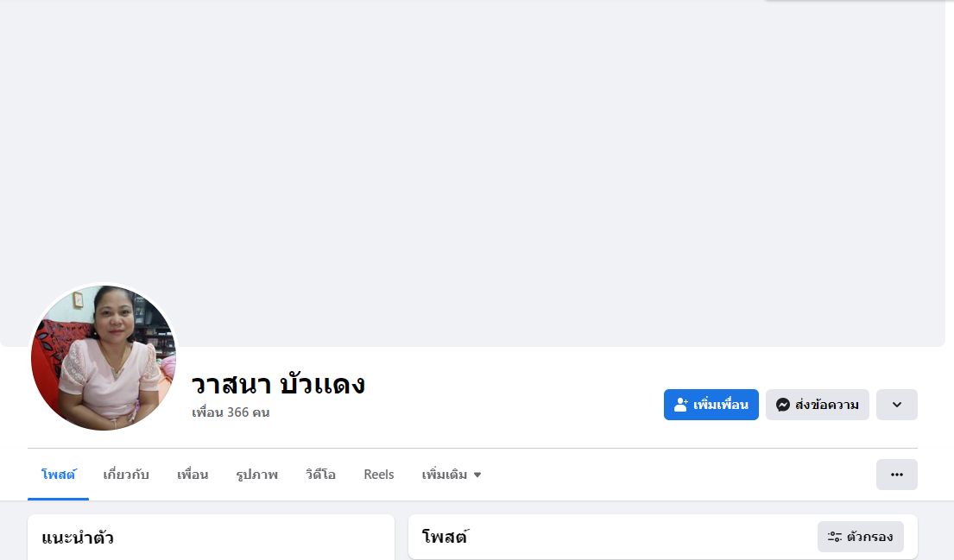Image resolution: width=954 pixels, height=560 pixels.
Task: Click the add-friend person icon
Action: 681,405
